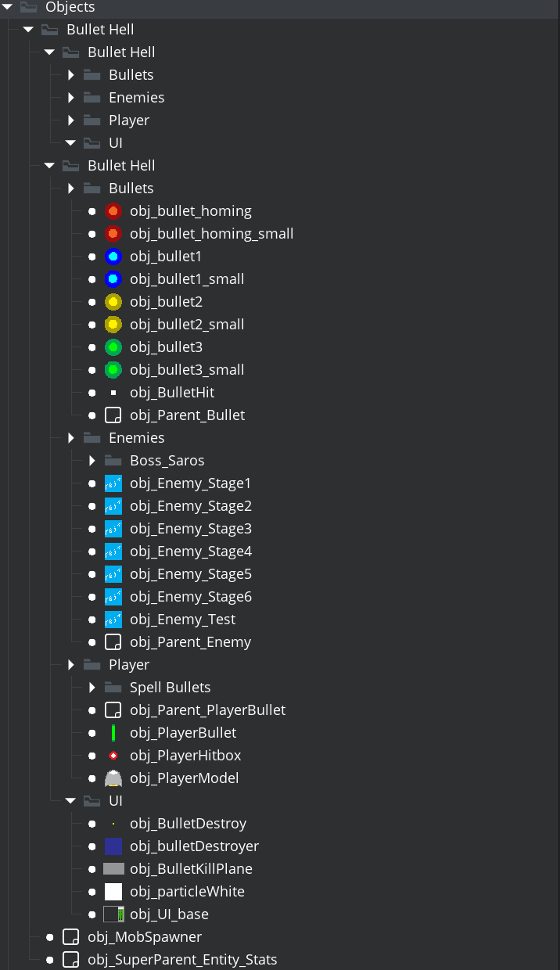Click the obj_PlayerHitbox red diamond icon

(x=113, y=756)
